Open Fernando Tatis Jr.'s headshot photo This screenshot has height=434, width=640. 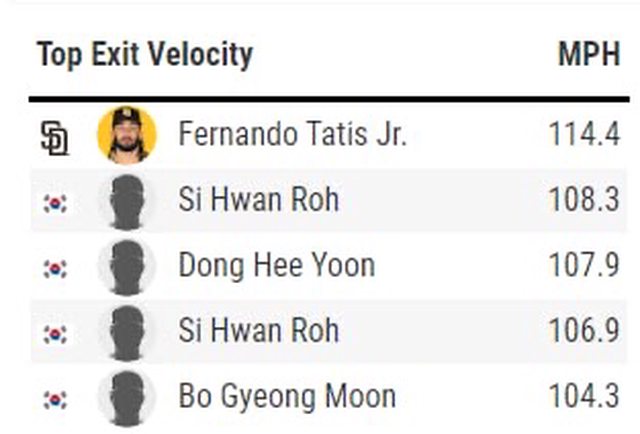point(126,135)
